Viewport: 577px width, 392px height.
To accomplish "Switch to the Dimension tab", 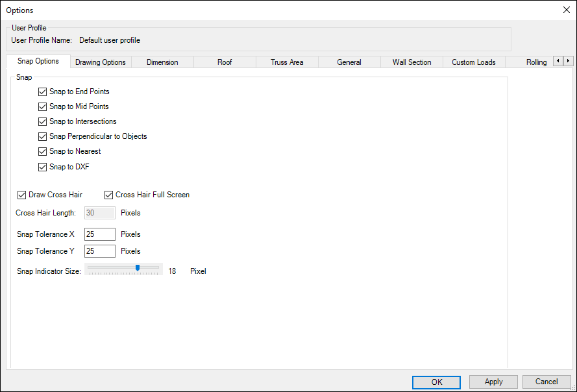I will [x=162, y=62].
